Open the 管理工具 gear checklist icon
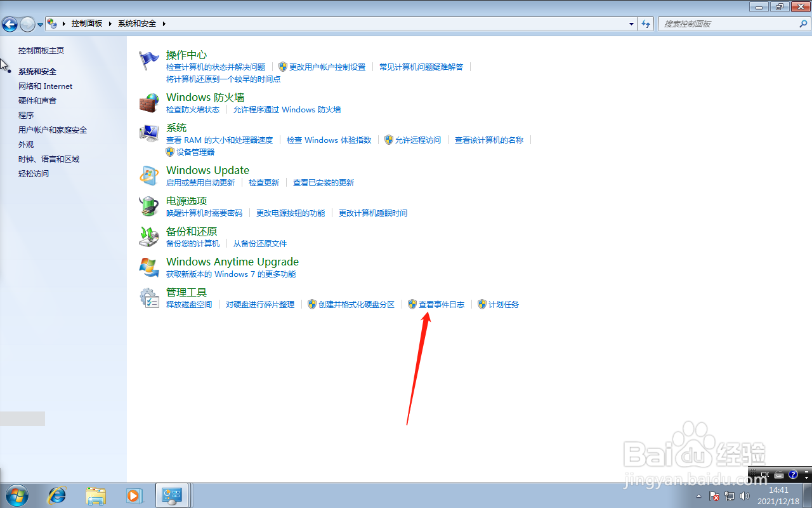This screenshot has width=812, height=508. (x=149, y=298)
